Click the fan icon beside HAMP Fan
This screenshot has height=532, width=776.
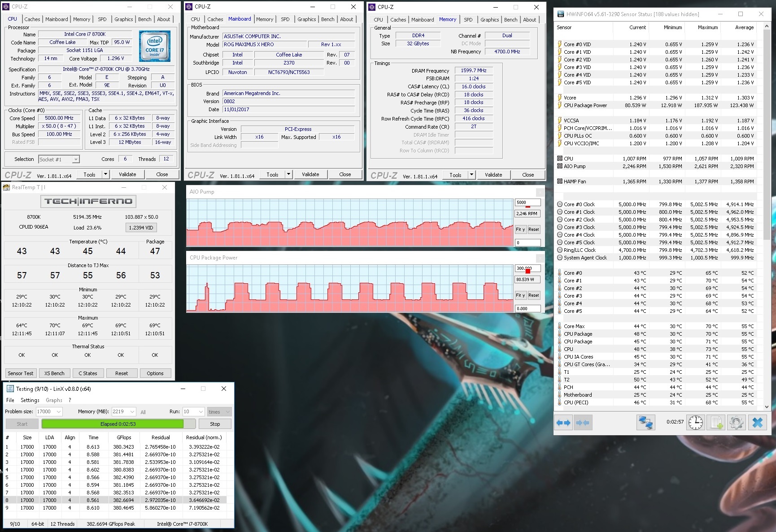(x=560, y=182)
